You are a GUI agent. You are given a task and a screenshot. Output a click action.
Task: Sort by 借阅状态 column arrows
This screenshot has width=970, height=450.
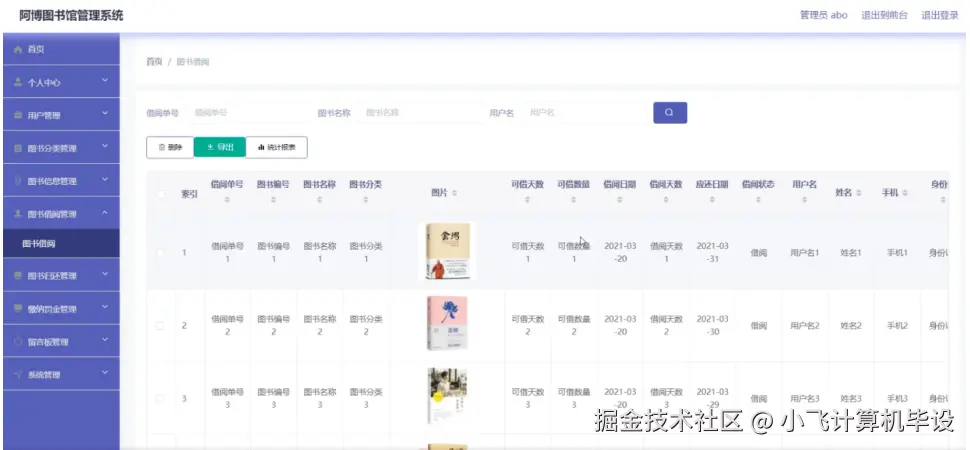(x=758, y=200)
